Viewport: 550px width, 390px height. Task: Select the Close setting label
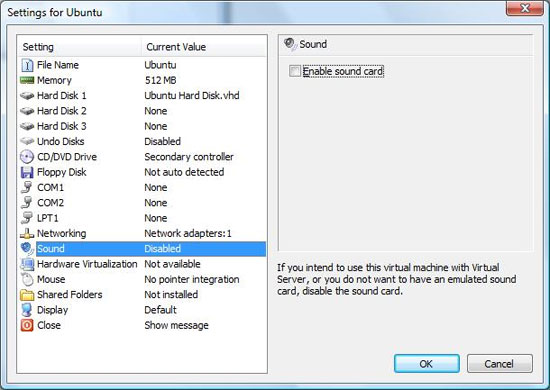49,325
